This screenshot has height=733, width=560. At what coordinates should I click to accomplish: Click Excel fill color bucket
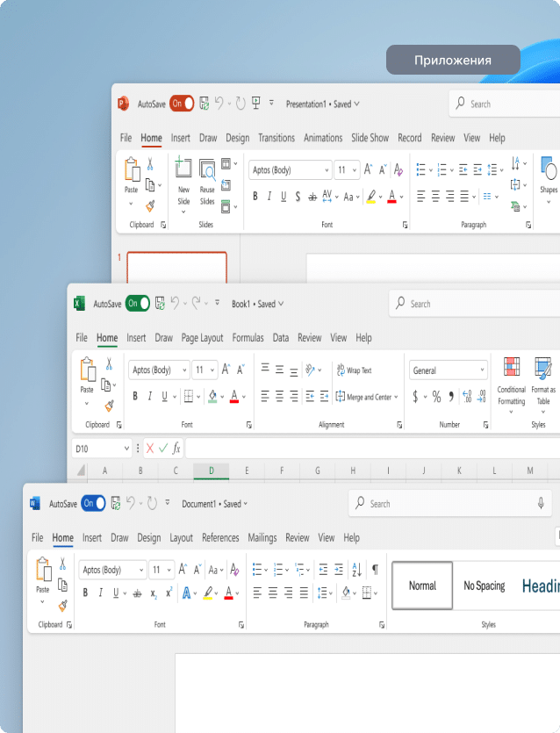click(212, 397)
